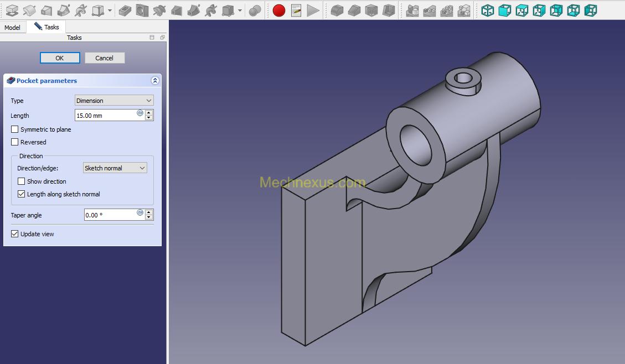Enable Symmetric to plane checkbox
This screenshot has height=364, width=625.
pos(15,129)
